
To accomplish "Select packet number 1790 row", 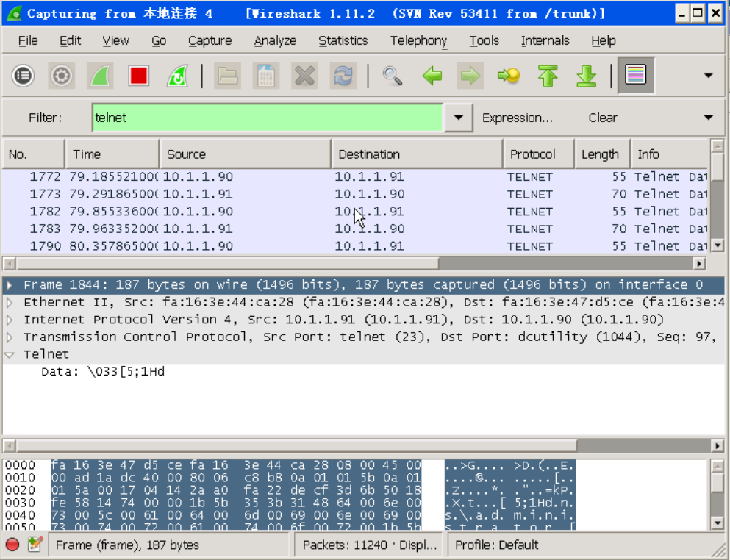I will point(355,245).
